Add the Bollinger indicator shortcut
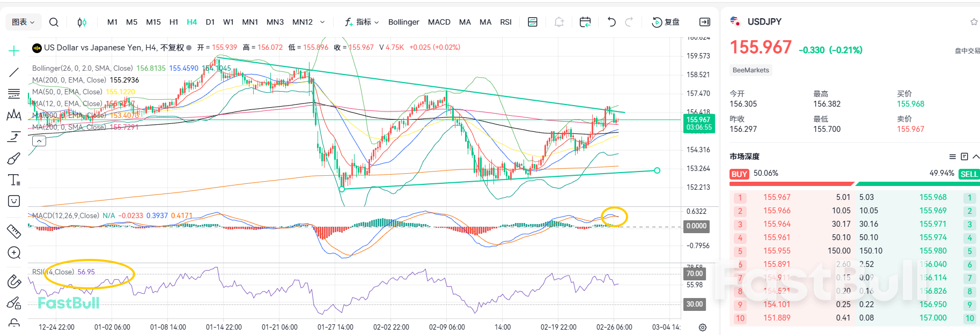The height and width of the screenshot is (335, 980). tap(404, 22)
